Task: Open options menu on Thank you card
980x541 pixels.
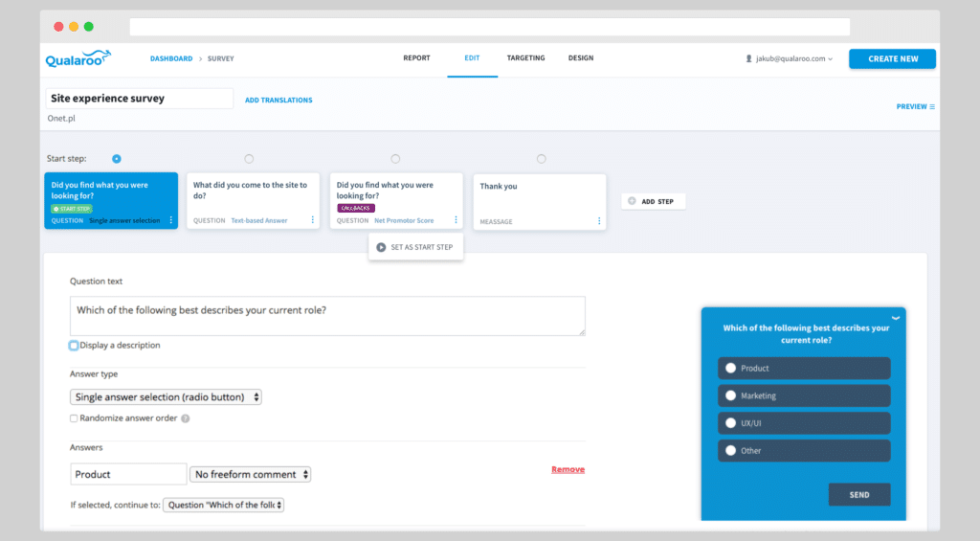Action: pyautogui.click(x=599, y=221)
